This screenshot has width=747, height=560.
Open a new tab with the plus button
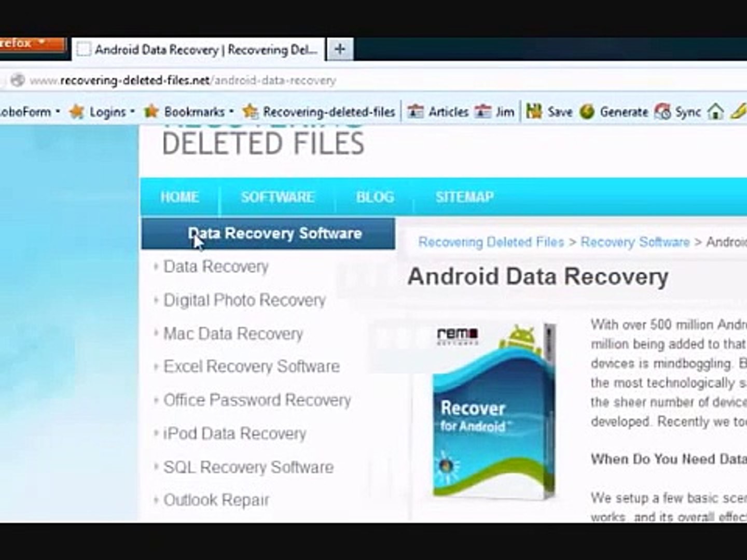coord(340,49)
